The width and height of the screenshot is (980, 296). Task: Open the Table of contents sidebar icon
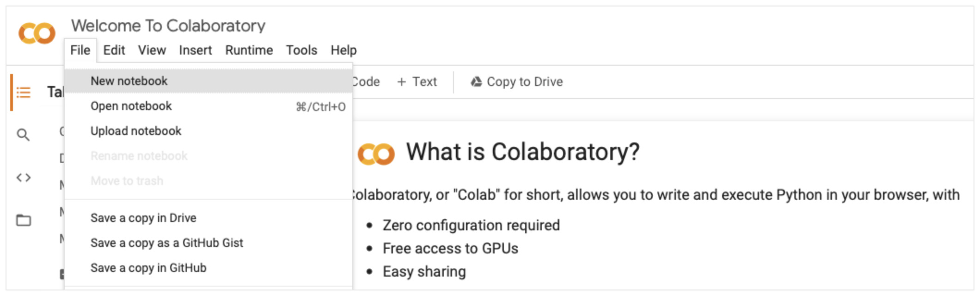pyautogui.click(x=24, y=92)
